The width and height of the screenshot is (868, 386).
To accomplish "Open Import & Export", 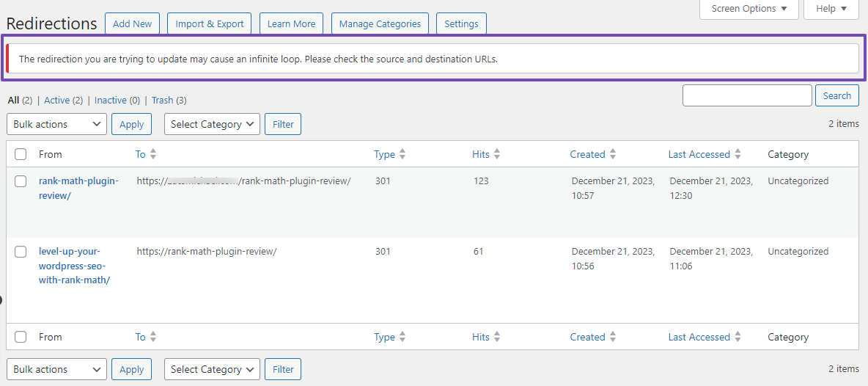I will tap(209, 23).
